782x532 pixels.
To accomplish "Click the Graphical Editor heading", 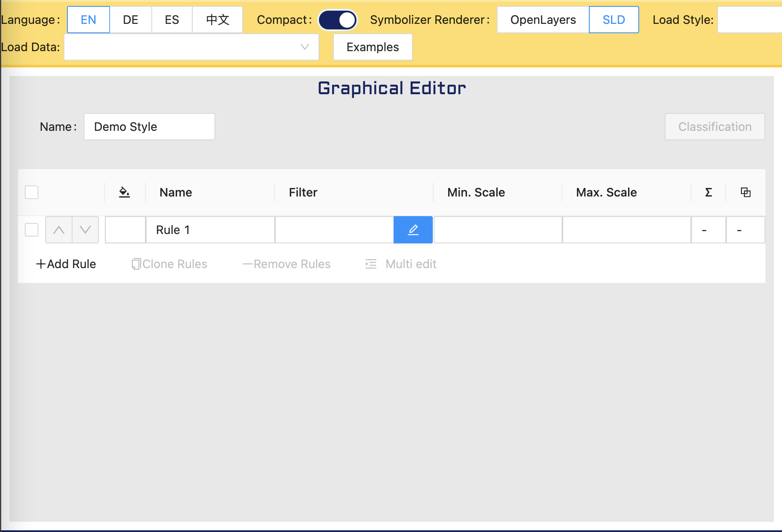I will (392, 88).
